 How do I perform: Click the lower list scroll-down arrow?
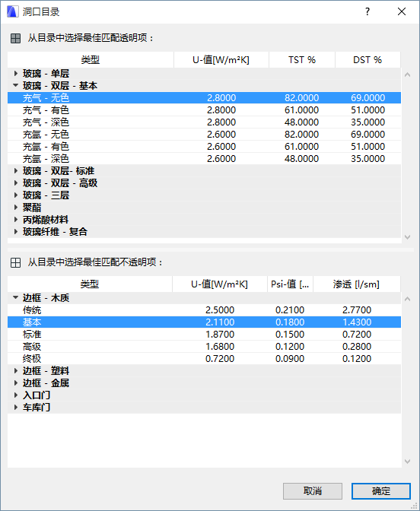tap(407, 462)
